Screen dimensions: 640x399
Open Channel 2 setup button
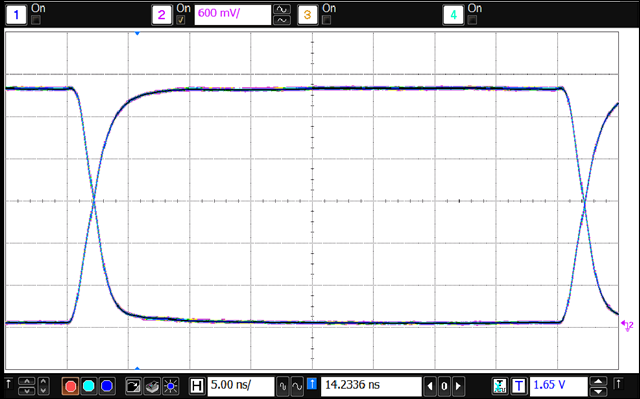pyautogui.click(x=162, y=15)
